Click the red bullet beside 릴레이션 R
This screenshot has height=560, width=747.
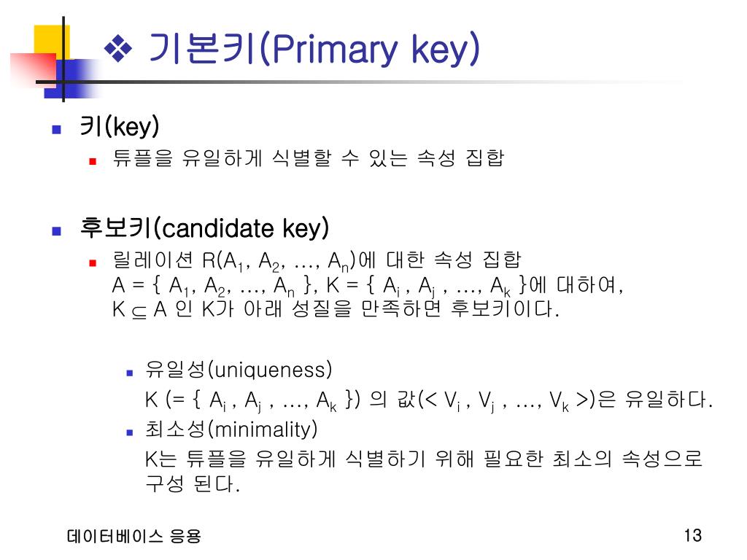tap(93, 262)
